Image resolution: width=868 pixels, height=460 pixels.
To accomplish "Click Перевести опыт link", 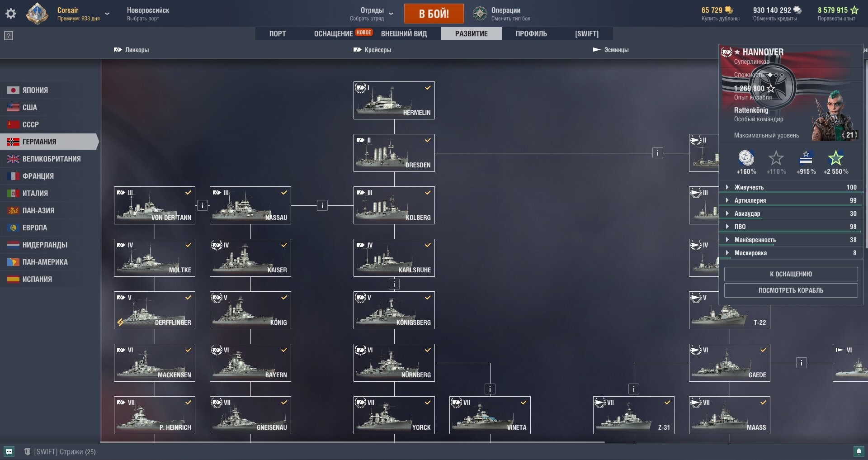I will pos(836,19).
